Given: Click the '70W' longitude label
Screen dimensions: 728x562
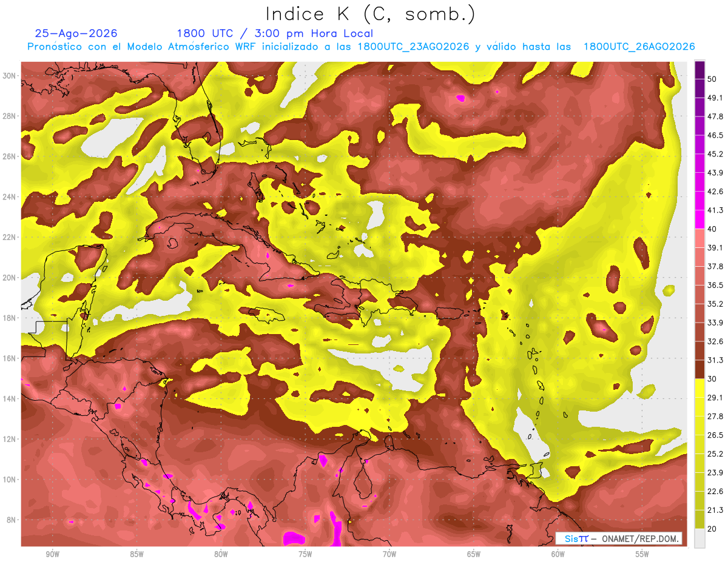Looking at the screenshot, I should pyautogui.click(x=389, y=555).
